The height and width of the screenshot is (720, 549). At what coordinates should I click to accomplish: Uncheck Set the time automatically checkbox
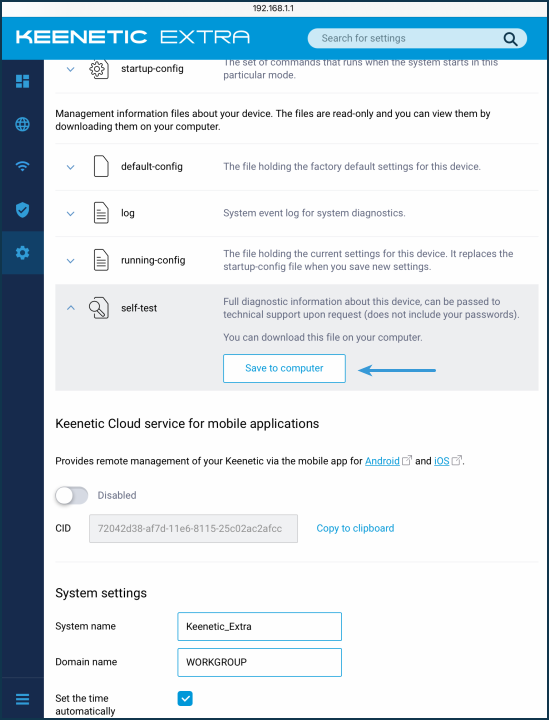185,699
